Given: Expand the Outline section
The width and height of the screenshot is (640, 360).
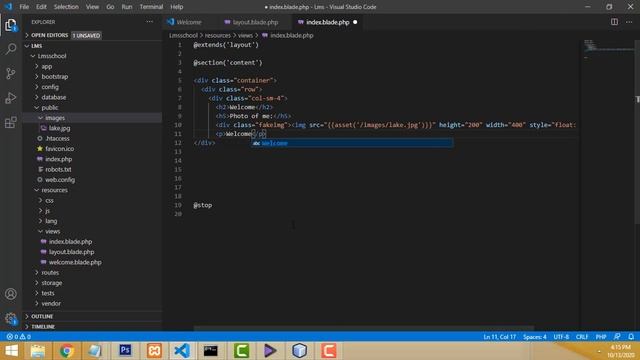Looking at the screenshot, I should click(x=93, y=316).
